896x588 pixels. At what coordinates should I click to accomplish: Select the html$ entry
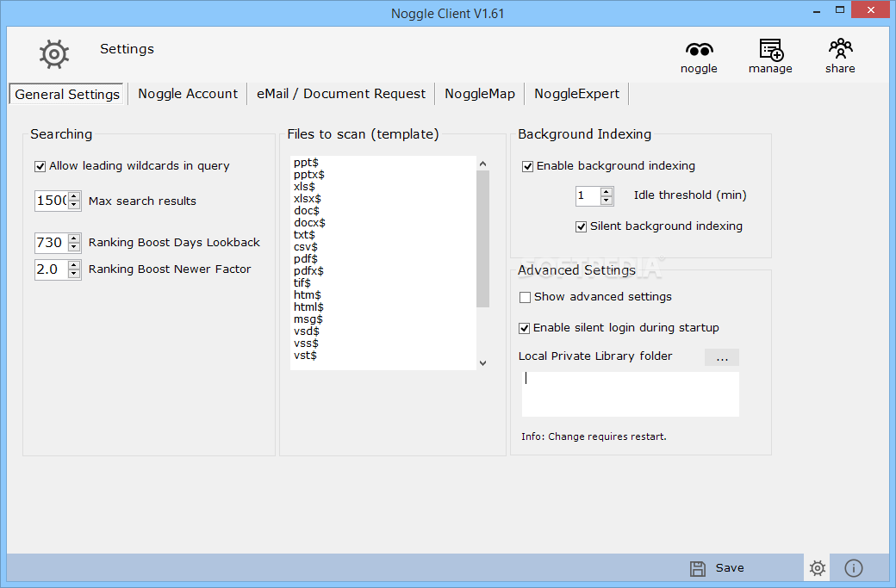click(308, 307)
